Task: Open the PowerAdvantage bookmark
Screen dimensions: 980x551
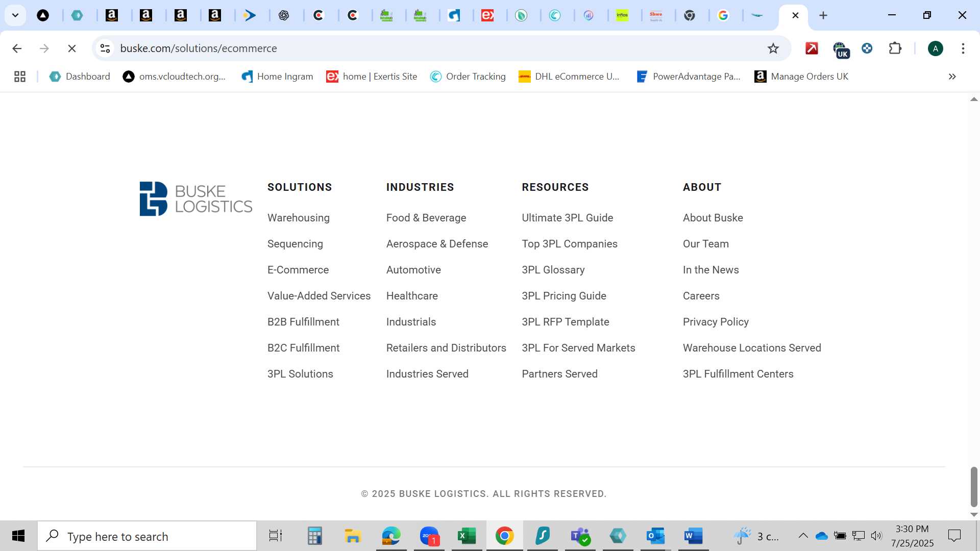Action: click(x=689, y=77)
